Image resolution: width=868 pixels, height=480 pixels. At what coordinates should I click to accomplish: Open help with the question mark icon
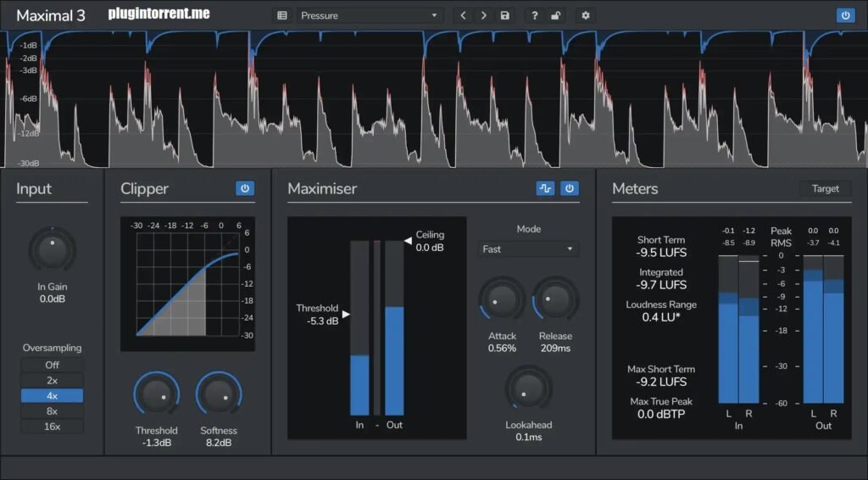pos(534,15)
